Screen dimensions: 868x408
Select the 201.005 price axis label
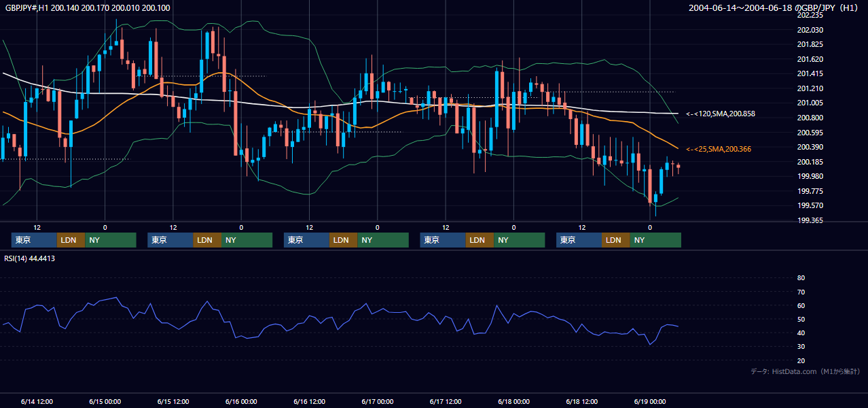pyautogui.click(x=810, y=103)
